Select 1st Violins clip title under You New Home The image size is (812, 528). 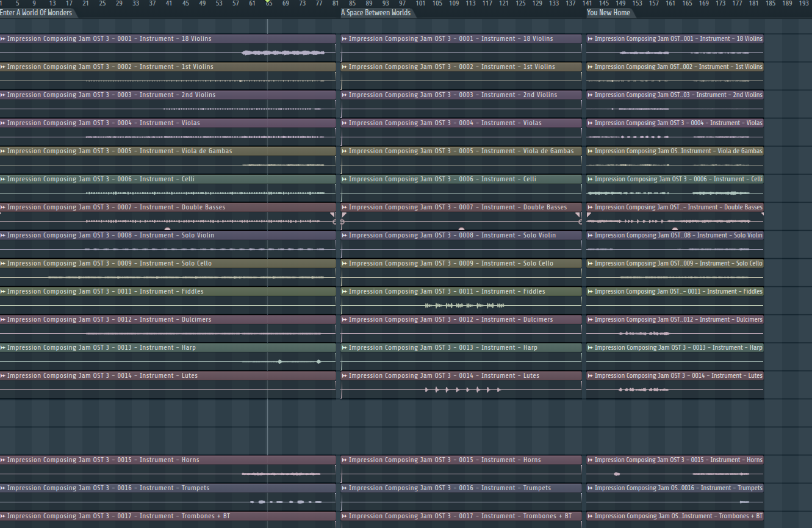pyautogui.click(x=678, y=67)
